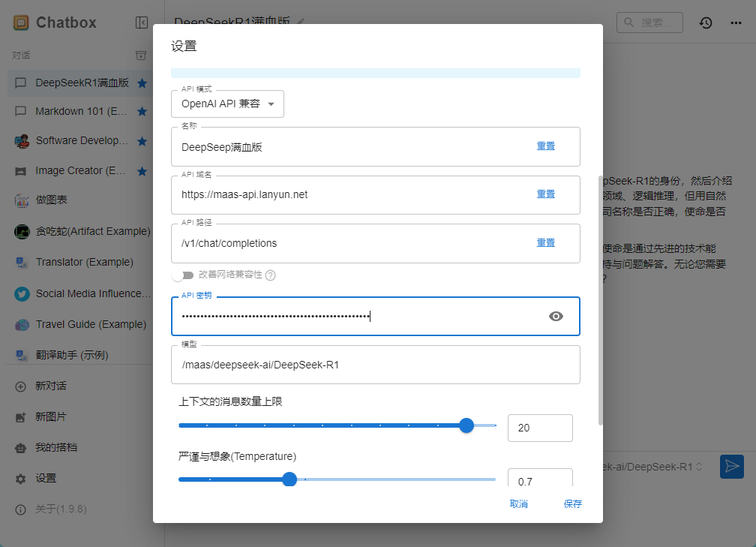Viewport: 756px width, 547px height.
Task: Toggle the 改善网络兼容性 switch
Action: [183, 275]
